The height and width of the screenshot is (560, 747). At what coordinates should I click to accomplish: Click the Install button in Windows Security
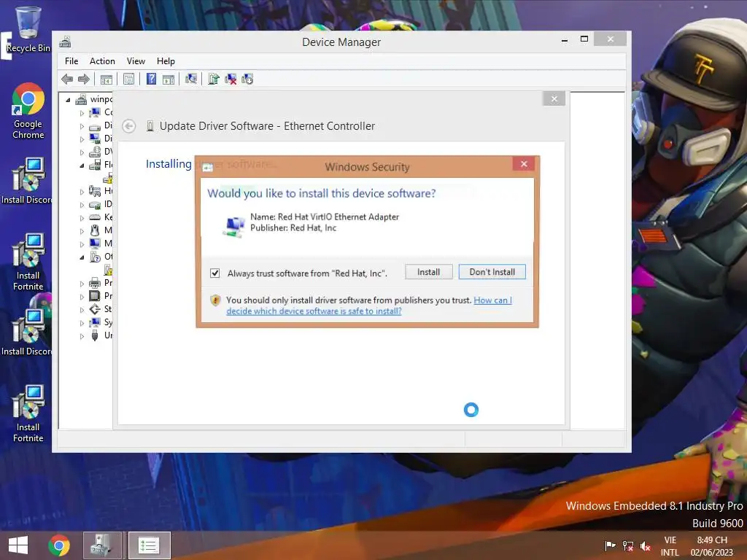tap(428, 272)
